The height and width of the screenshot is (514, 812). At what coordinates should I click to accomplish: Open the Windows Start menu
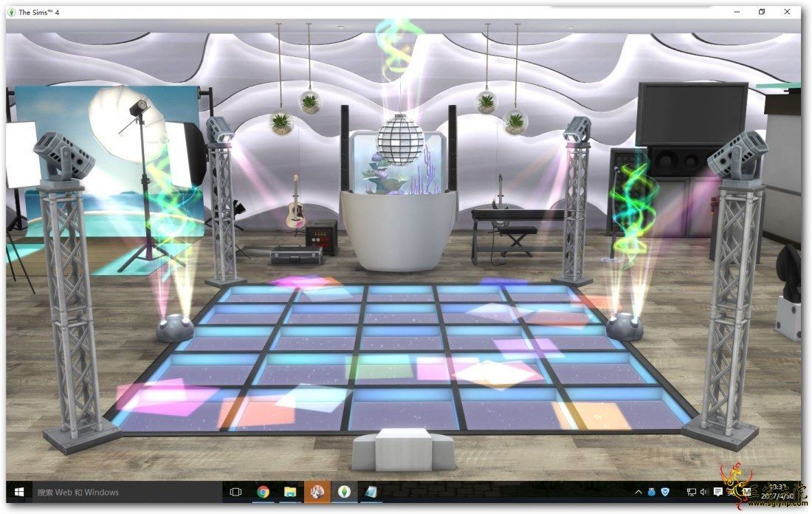tap(18, 492)
